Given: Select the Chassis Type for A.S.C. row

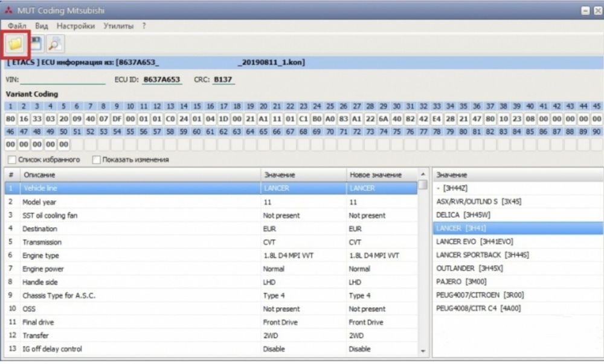Looking at the screenshot, I should click(211, 296).
